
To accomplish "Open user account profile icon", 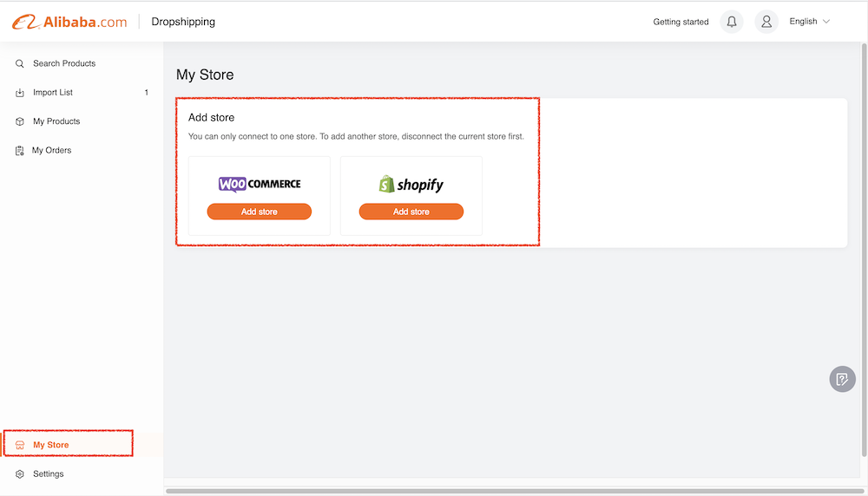I will pyautogui.click(x=766, y=22).
